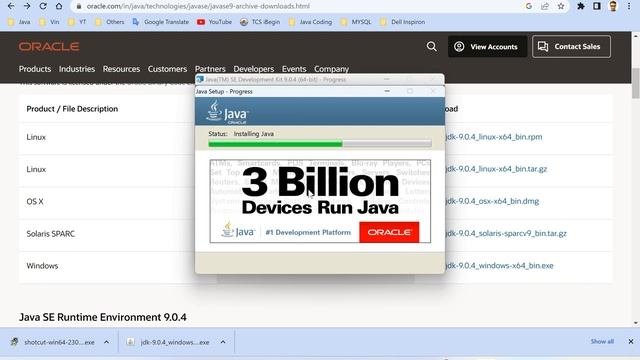Viewport: 640px width, 360px height.
Task: Click the 3 Billion Devices banner image
Action: [x=320, y=201]
